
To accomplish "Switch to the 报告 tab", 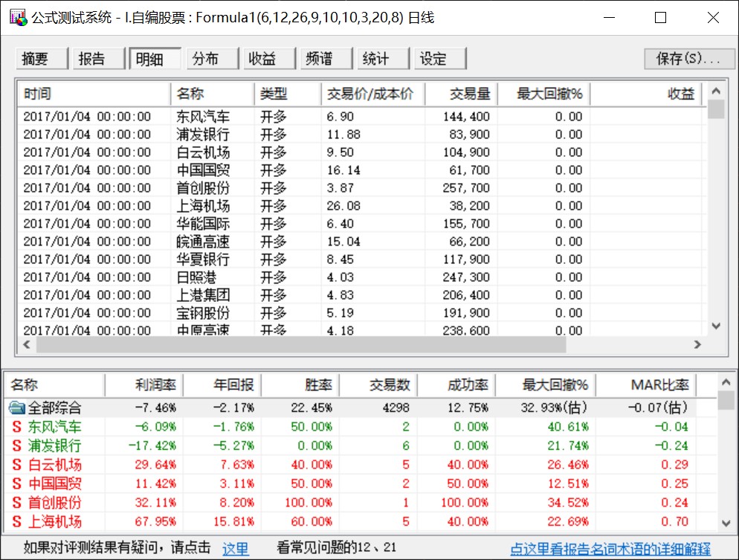I will (x=98, y=59).
